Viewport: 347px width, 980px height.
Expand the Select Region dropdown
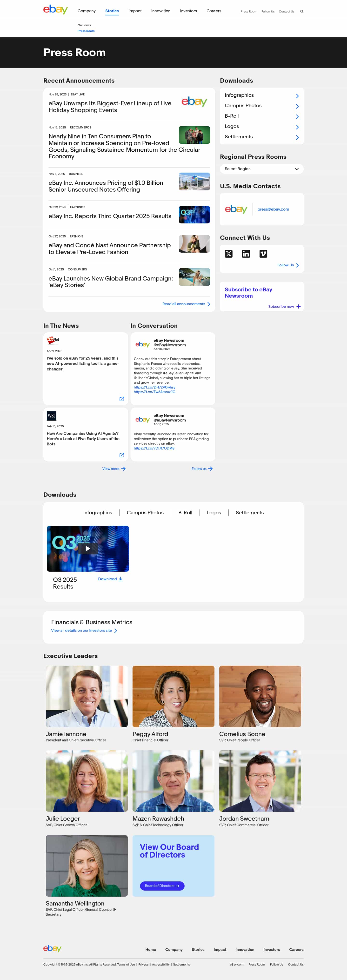coord(262,169)
